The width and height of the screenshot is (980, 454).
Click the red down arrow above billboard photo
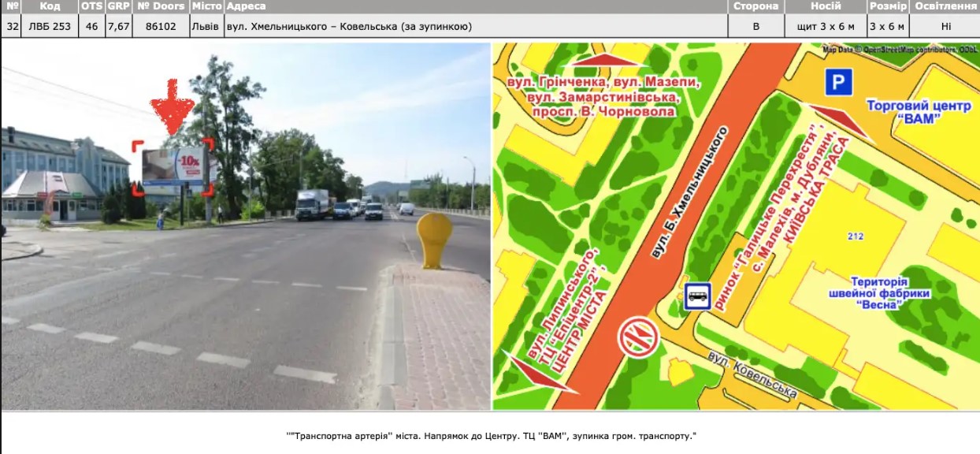[x=171, y=106]
